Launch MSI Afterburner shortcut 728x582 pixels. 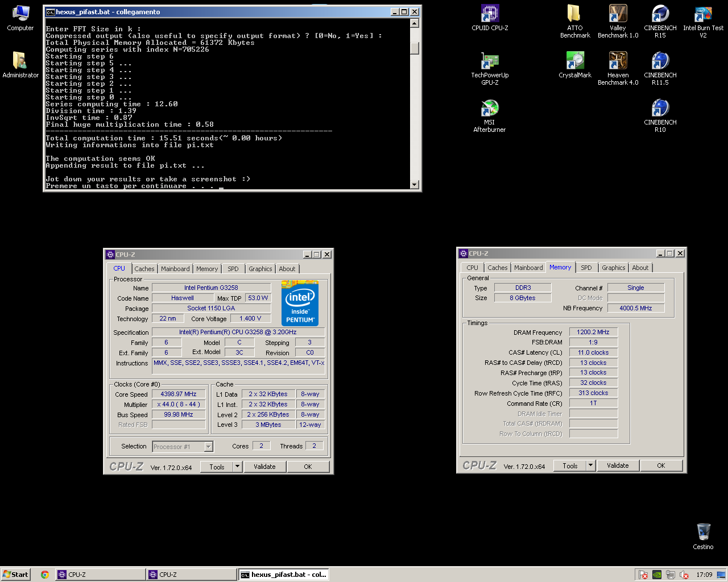(x=490, y=115)
